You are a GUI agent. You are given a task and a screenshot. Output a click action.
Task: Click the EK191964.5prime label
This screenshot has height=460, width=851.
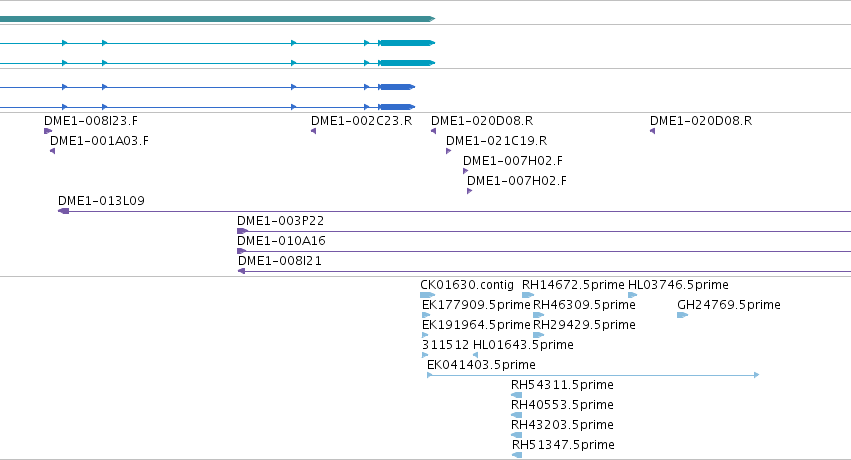476,325
